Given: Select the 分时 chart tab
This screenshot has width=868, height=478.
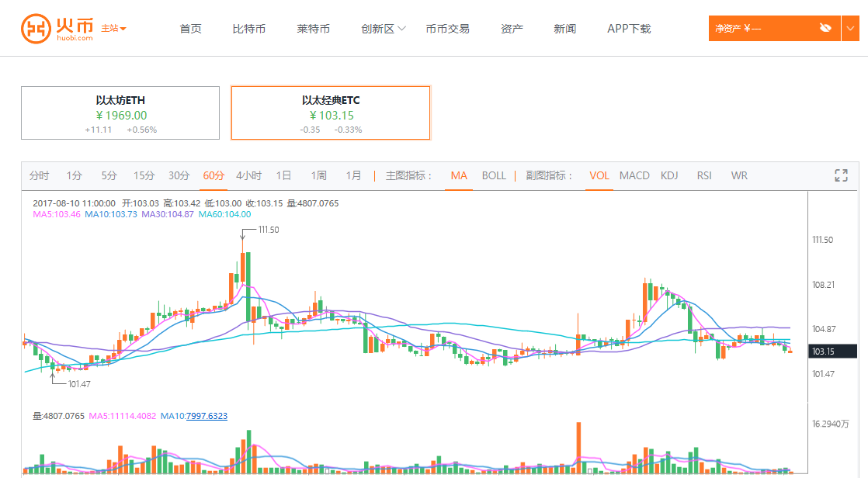Looking at the screenshot, I should [x=39, y=175].
